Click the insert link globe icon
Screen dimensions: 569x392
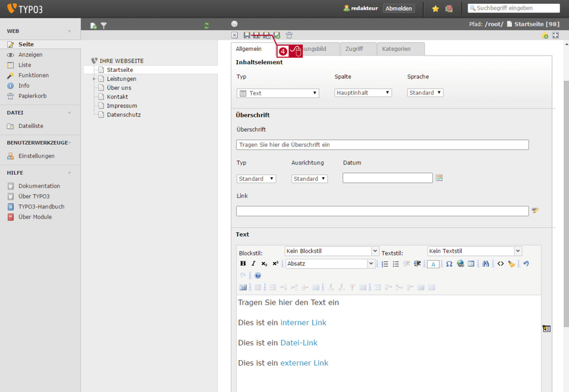[460, 264]
